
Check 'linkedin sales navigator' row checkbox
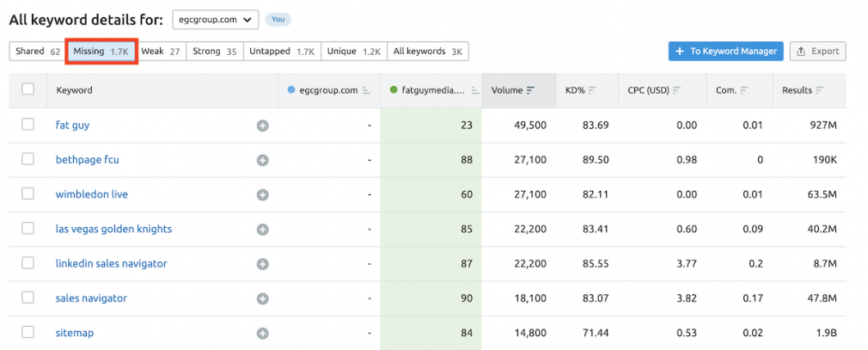click(x=28, y=263)
